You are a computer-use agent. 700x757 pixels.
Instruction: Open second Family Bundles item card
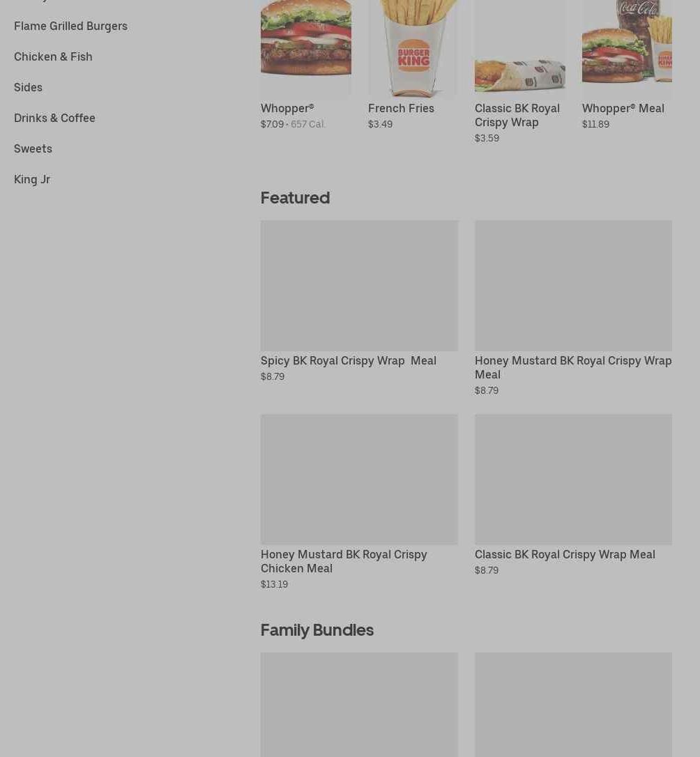point(574,705)
